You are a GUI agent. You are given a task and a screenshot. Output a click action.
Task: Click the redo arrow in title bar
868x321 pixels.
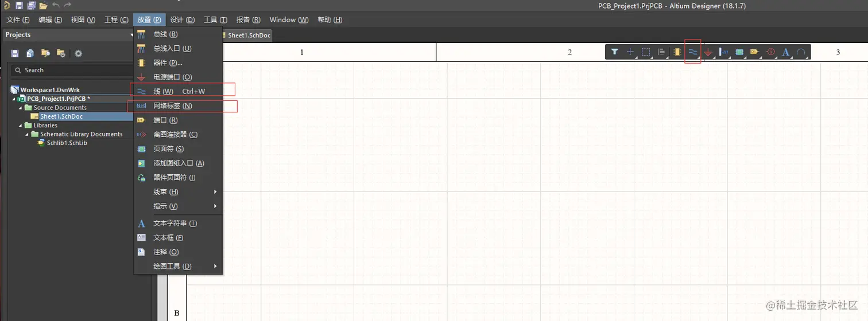[68, 5]
